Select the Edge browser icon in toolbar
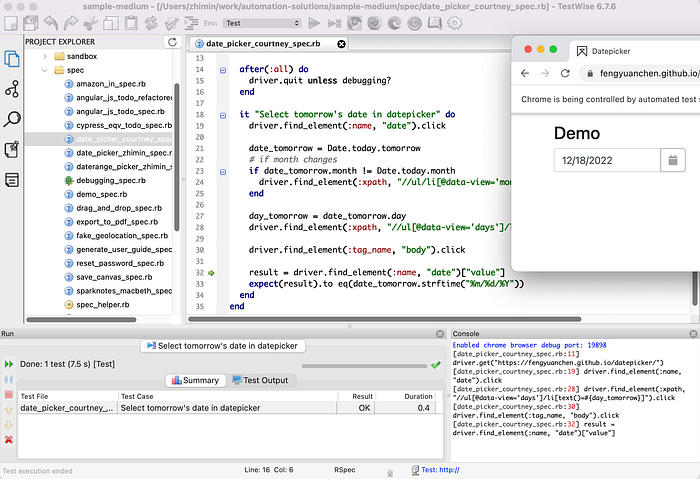Image resolution: width=700 pixels, height=479 pixels. click(394, 23)
